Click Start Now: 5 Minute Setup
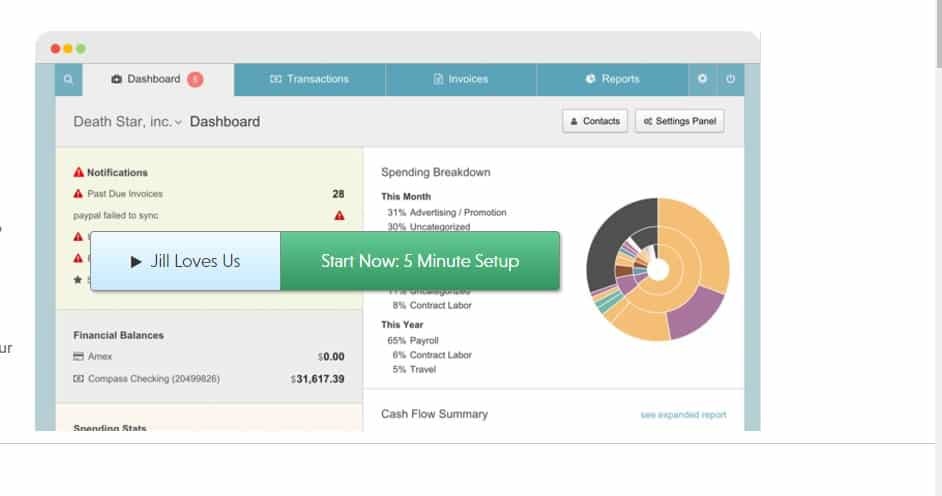The image size is (942, 496). click(x=419, y=261)
